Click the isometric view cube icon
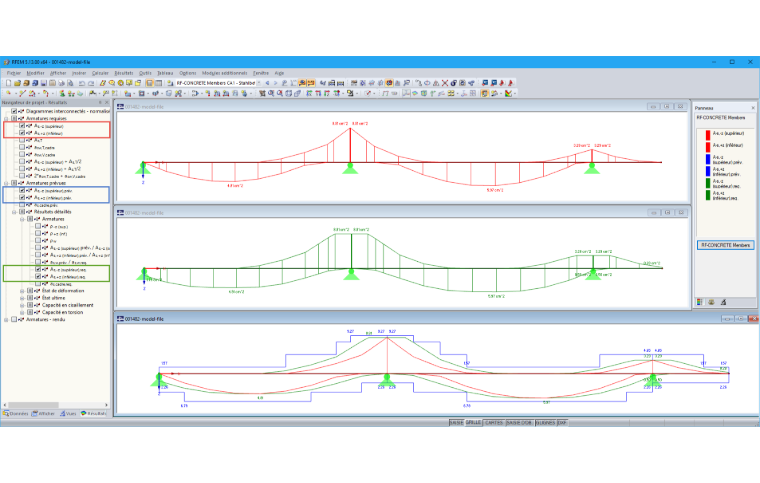The height and width of the screenshot is (483, 760). tap(288, 93)
